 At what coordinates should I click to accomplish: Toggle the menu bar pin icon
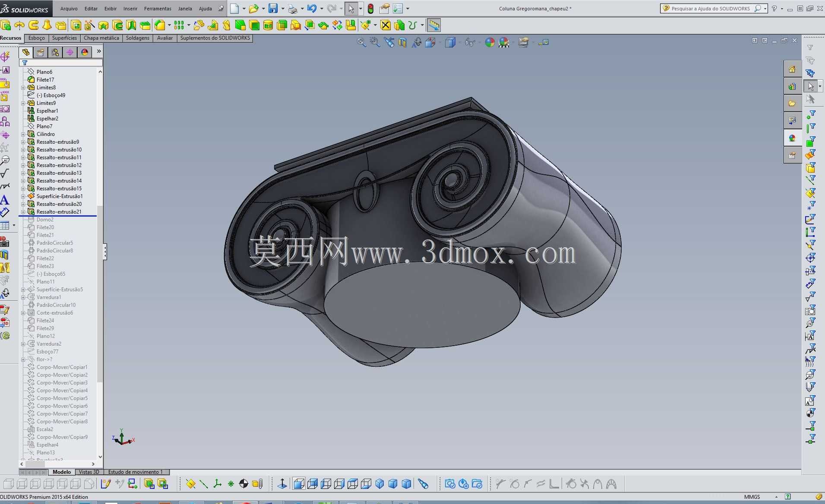point(221,8)
